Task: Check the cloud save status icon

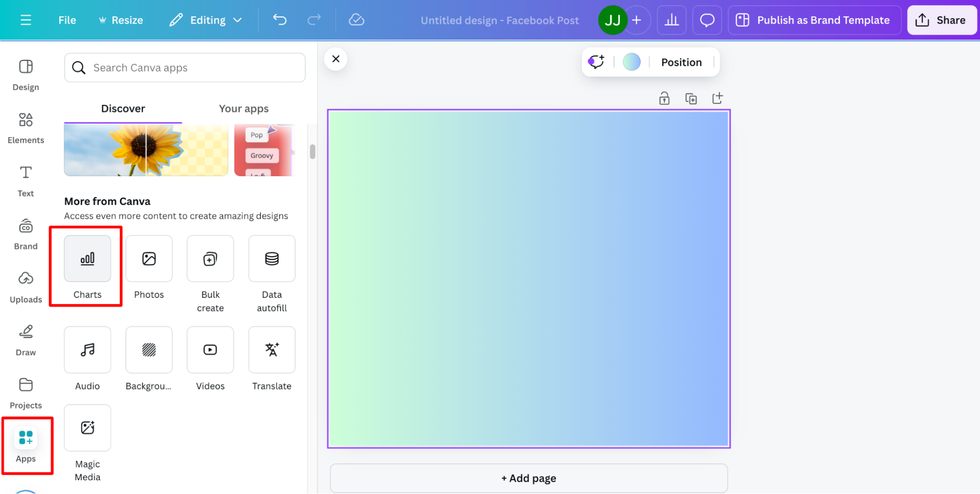Action: [356, 20]
